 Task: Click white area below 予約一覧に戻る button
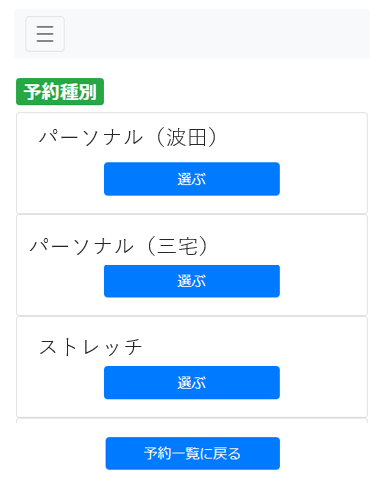click(193, 485)
